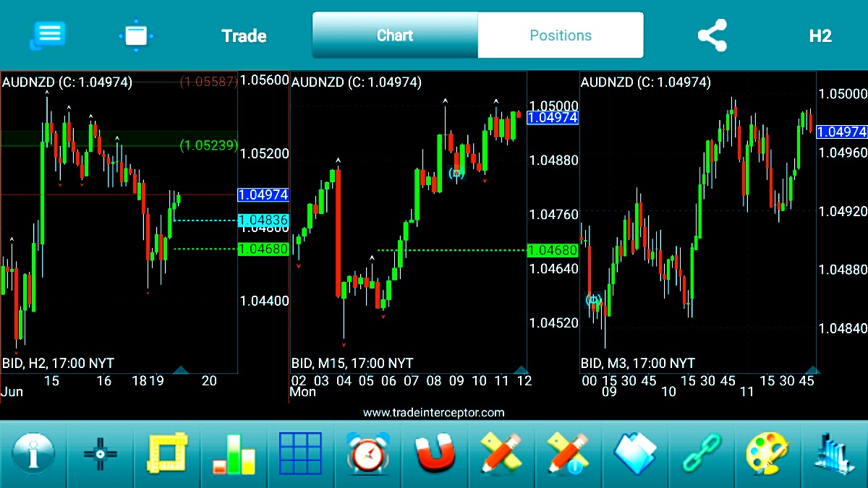
Task: Click 'BID, M3, 17:00 NYT' label
Action: coord(638,363)
